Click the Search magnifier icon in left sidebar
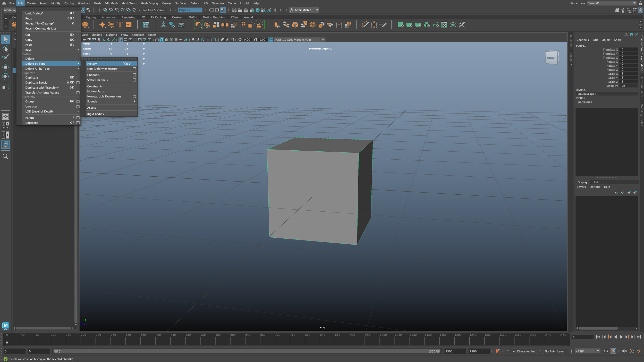The height and width of the screenshot is (362, 644). [x=5, y=156]
